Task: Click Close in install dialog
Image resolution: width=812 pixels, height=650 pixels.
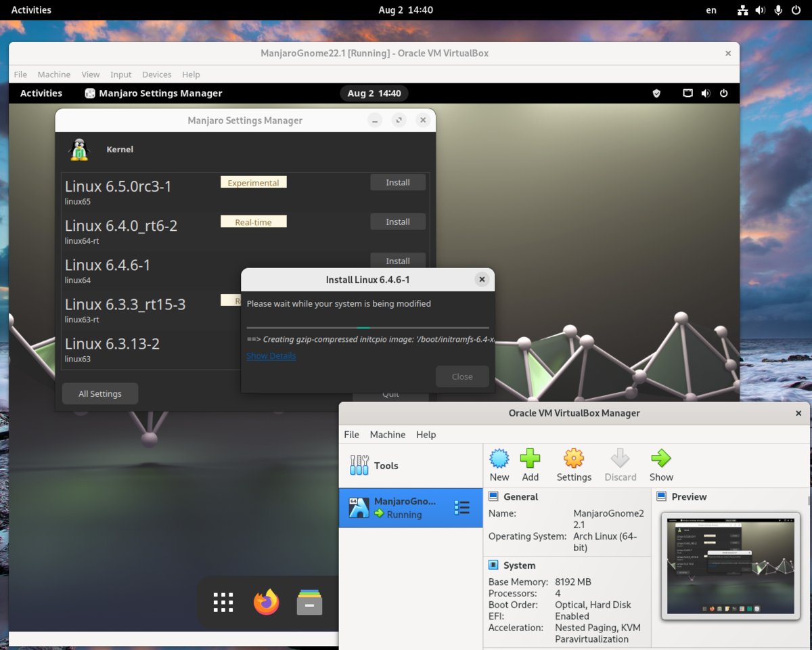Action: 462,376
